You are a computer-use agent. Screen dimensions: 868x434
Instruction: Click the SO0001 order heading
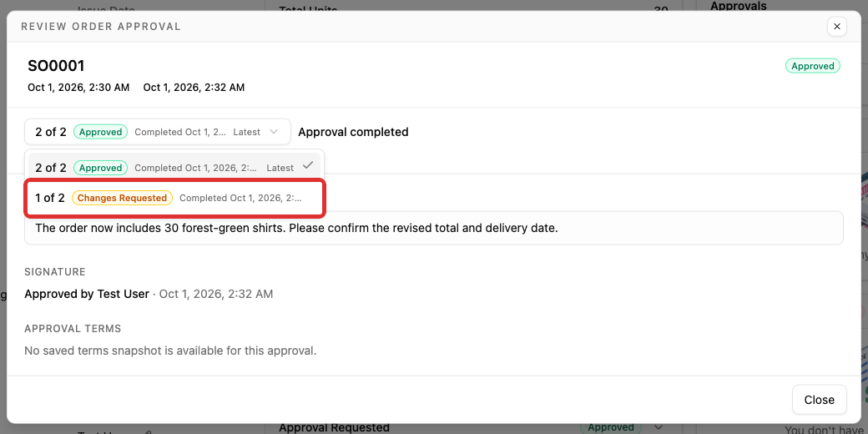pyautogui.click(x=56, y=66)
